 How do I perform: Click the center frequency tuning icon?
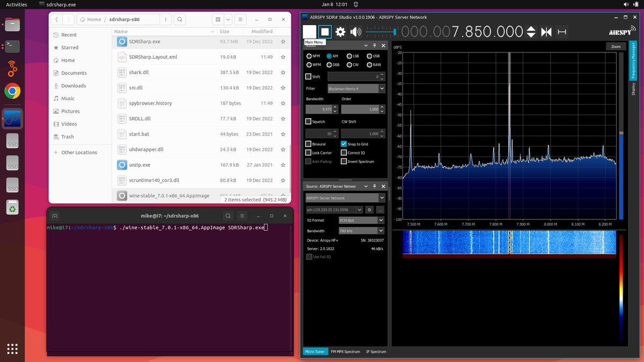click(x=546, y=32)
